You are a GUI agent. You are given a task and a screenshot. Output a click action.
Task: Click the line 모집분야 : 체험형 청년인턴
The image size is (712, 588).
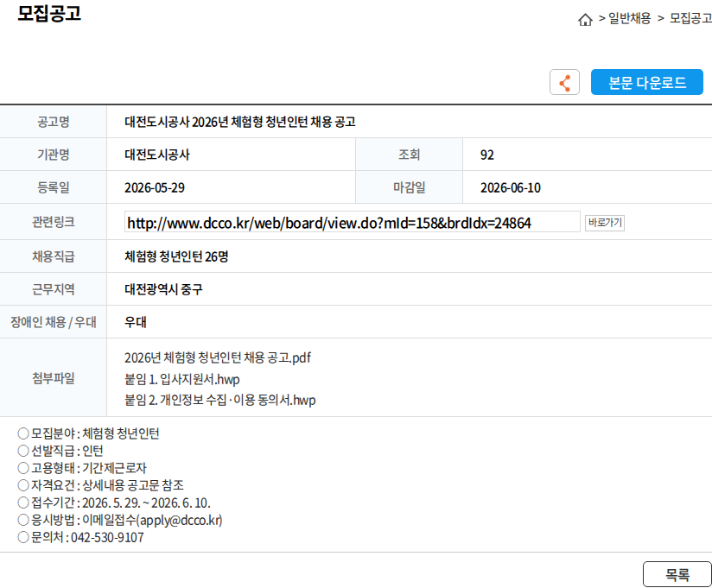[x=88, y=433]
